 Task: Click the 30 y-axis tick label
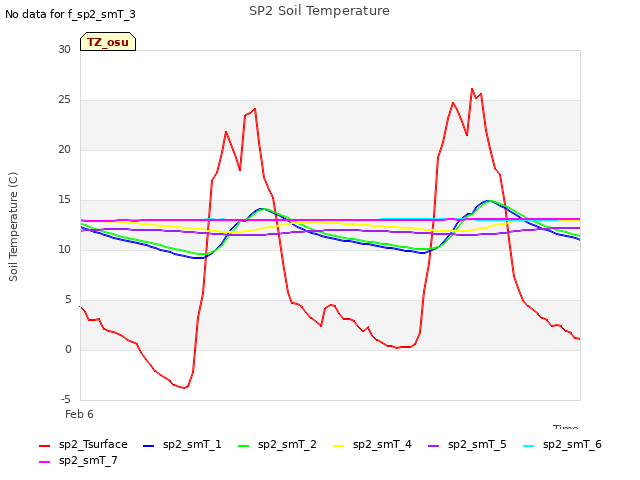pyautogui.click(x=64, y=49)
